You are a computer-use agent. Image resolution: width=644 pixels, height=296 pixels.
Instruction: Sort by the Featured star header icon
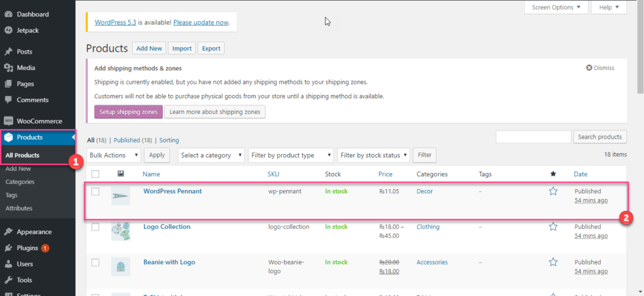click(553, 174)
